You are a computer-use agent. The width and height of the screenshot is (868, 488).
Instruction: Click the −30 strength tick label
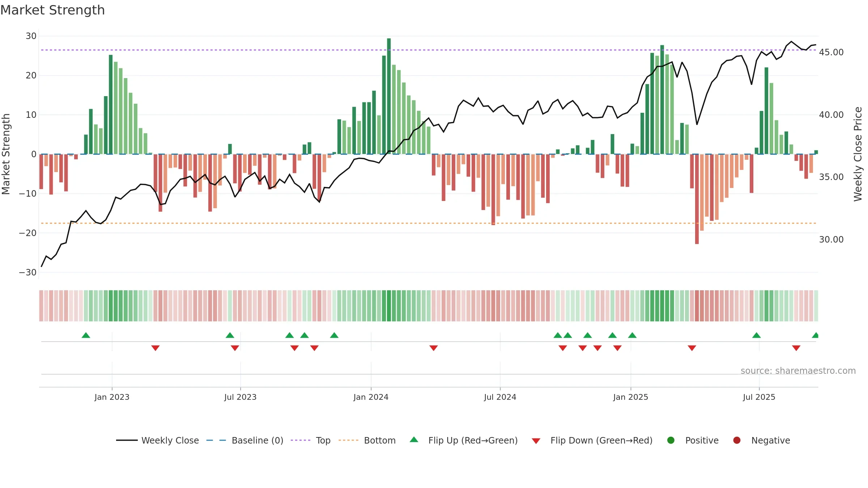pos(28,273)
